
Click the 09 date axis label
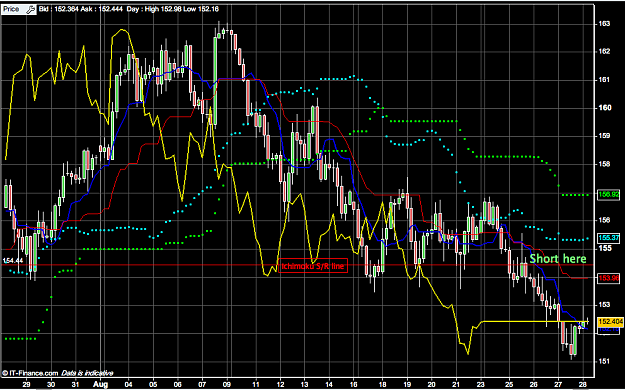click(x=228, y=384)
